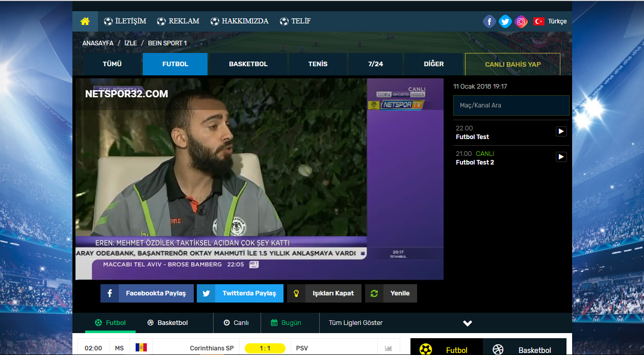Show Canlı live matches
644x355 pixels.
(236, 323)
